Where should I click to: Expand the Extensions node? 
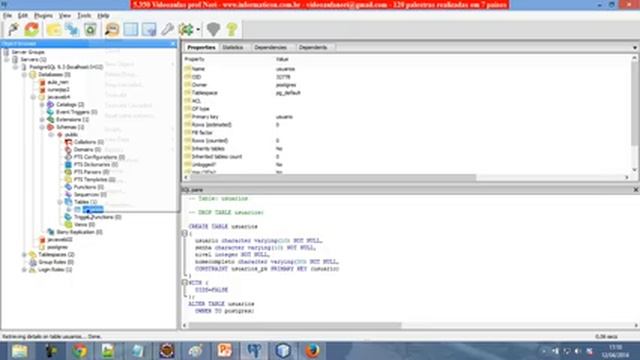pyautogui.click(x=42, y=120)
